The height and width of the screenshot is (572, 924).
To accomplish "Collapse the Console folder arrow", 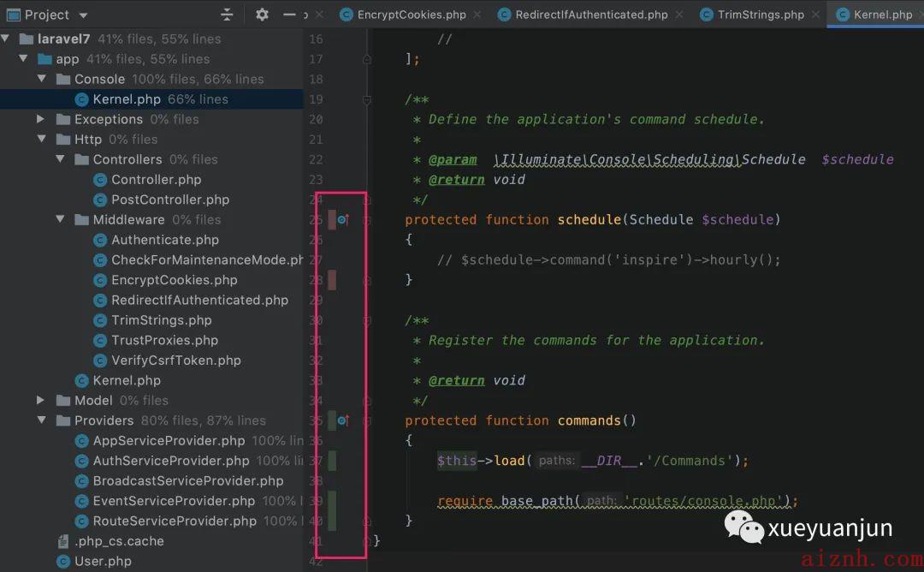I will coord(42,79).
